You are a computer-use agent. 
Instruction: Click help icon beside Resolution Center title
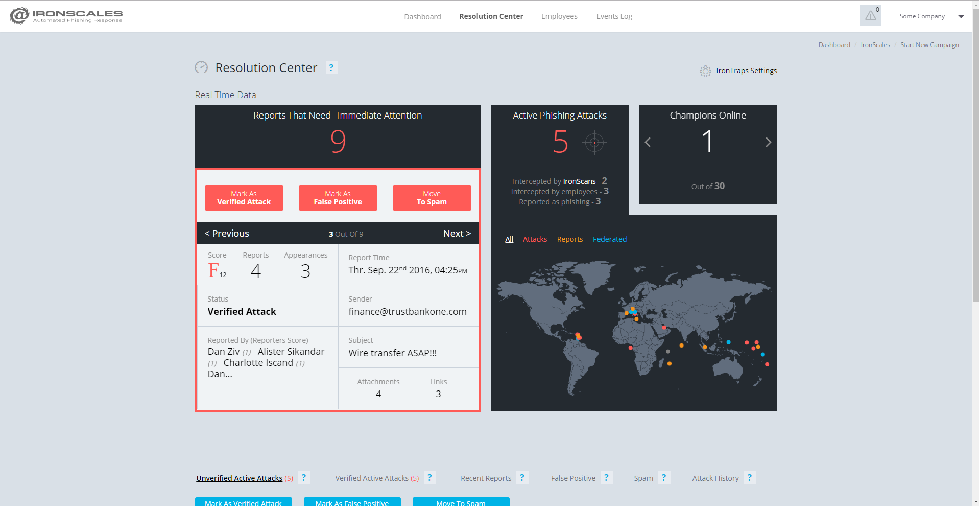tap(331, 67)
